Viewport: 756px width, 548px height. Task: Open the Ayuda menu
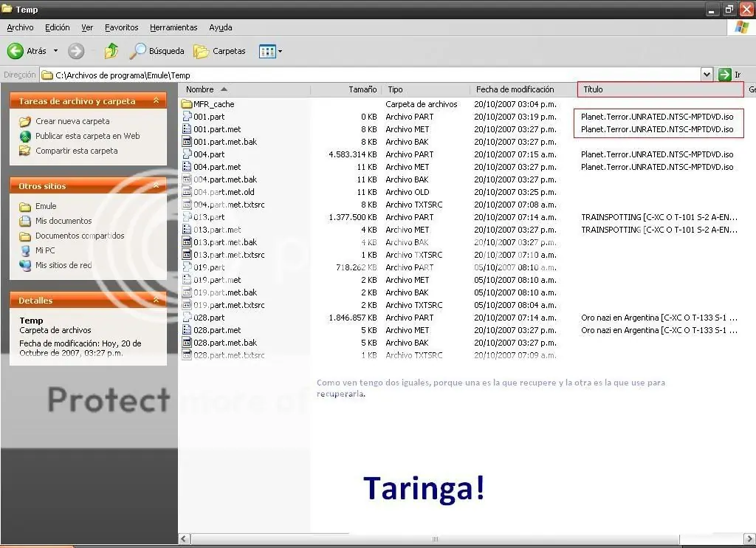[x=220, y=27]
